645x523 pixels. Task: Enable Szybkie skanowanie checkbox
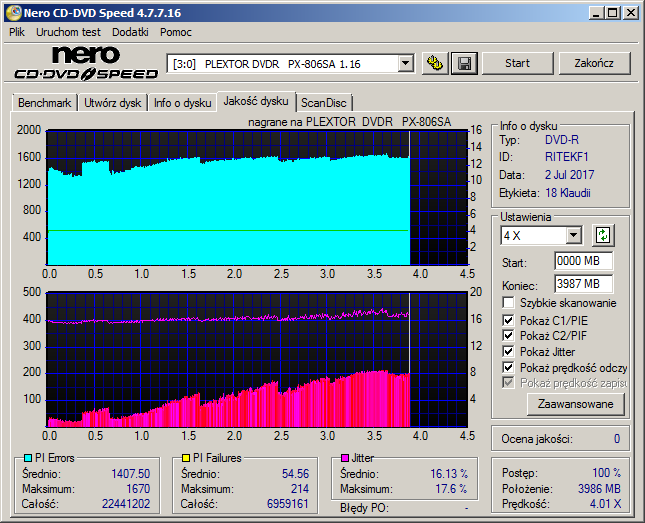coord(508,302)
